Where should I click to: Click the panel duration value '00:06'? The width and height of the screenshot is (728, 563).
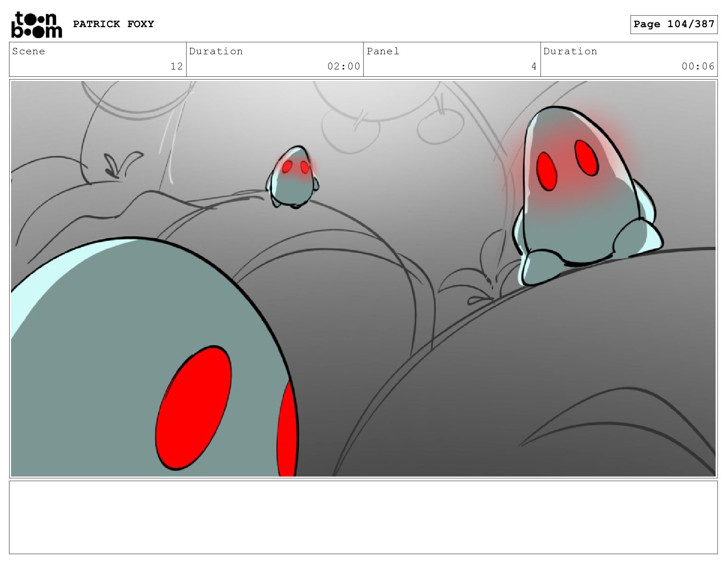tap(698, 66)
